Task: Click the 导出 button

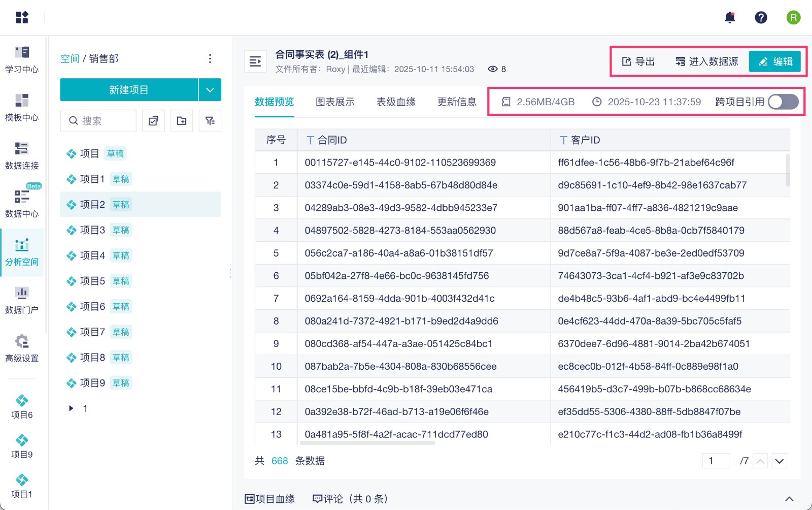Action: [x=638, y=61]
